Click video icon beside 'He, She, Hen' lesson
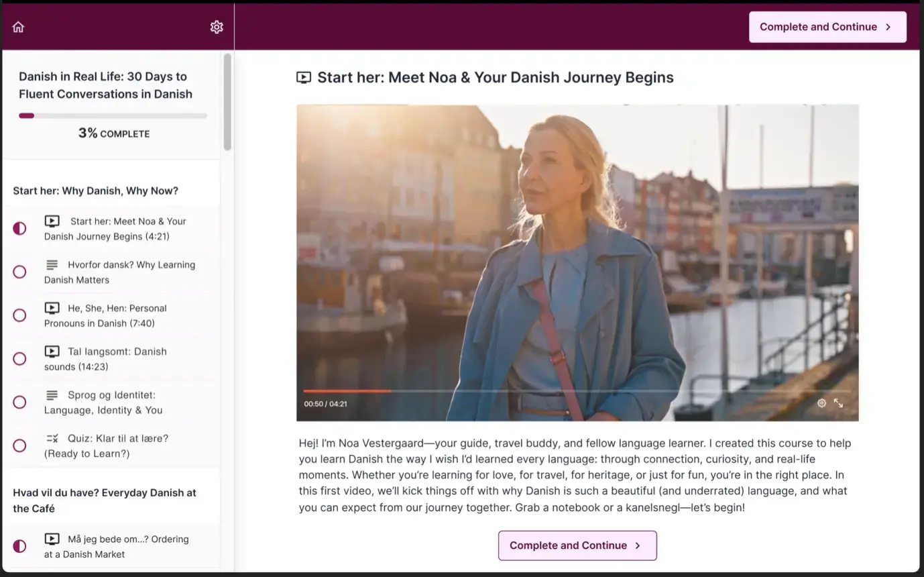Viewport: 924px width, 577px height. point(52,308)
